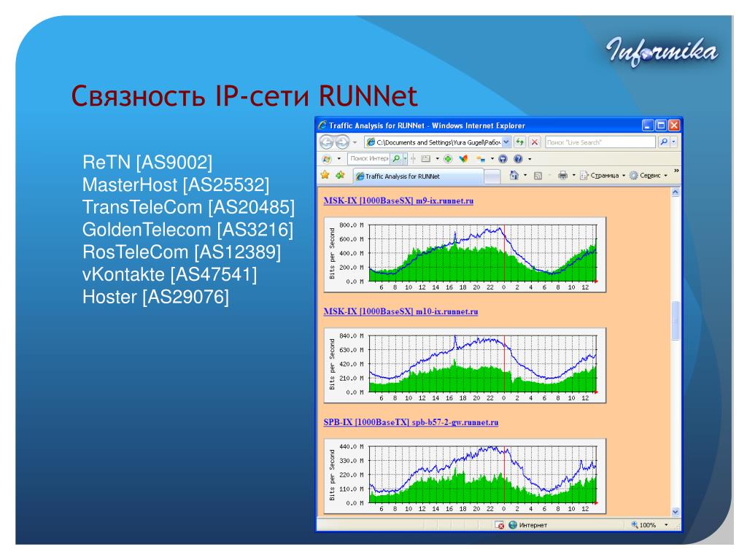Expand the mail card icon dropdown
Image resolution: width=747 pixels, height=560 pixels.
pyautogui.click(x=438, y=159)
